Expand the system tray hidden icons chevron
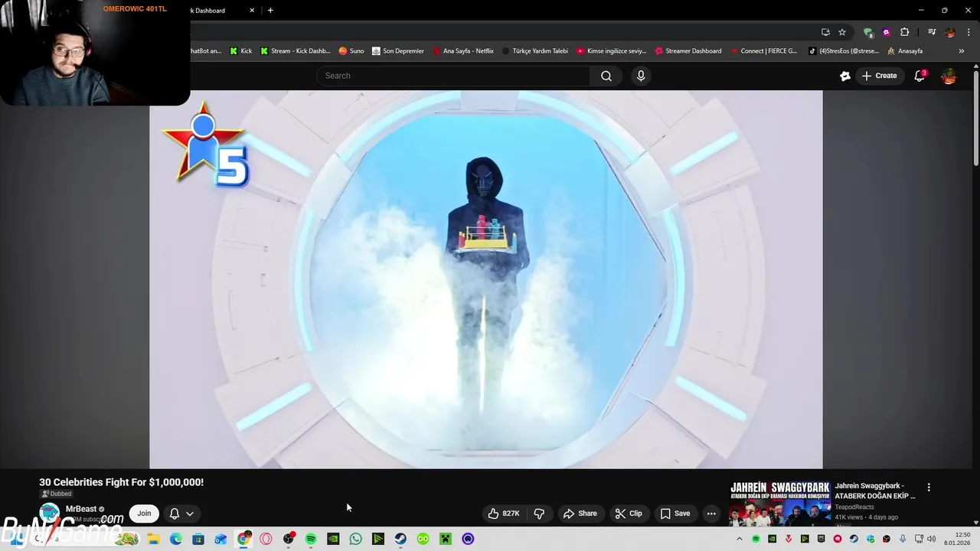980x551 pixels. pyautogui.click(x=739, y=539)
